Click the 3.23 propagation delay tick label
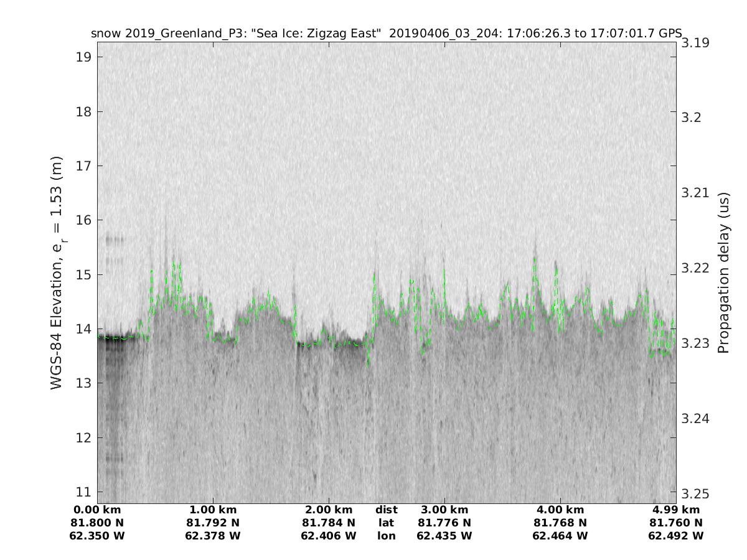This screenshot has width=747, height=560. tap(695, 343)
